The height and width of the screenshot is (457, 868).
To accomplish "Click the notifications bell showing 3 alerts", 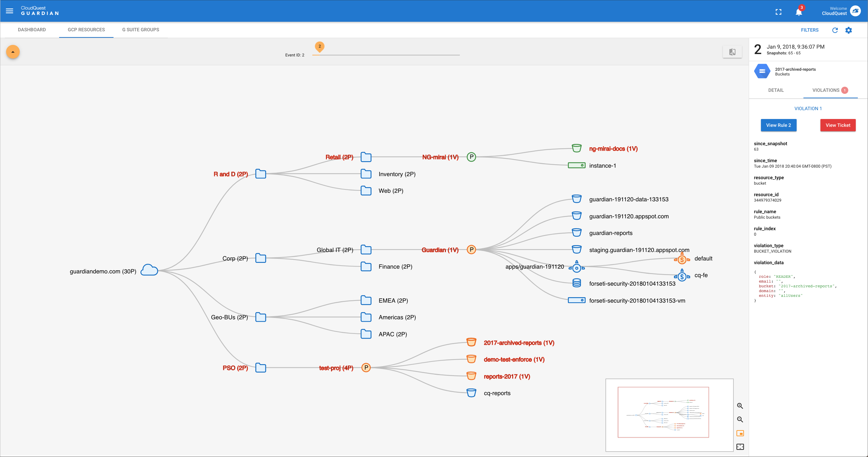I will (798, 11).
